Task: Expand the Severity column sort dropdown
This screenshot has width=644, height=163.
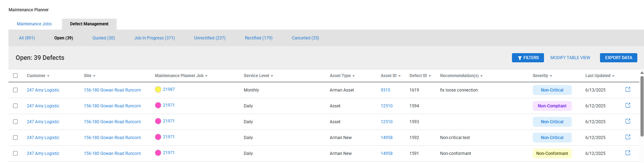Action: (551, 76)
